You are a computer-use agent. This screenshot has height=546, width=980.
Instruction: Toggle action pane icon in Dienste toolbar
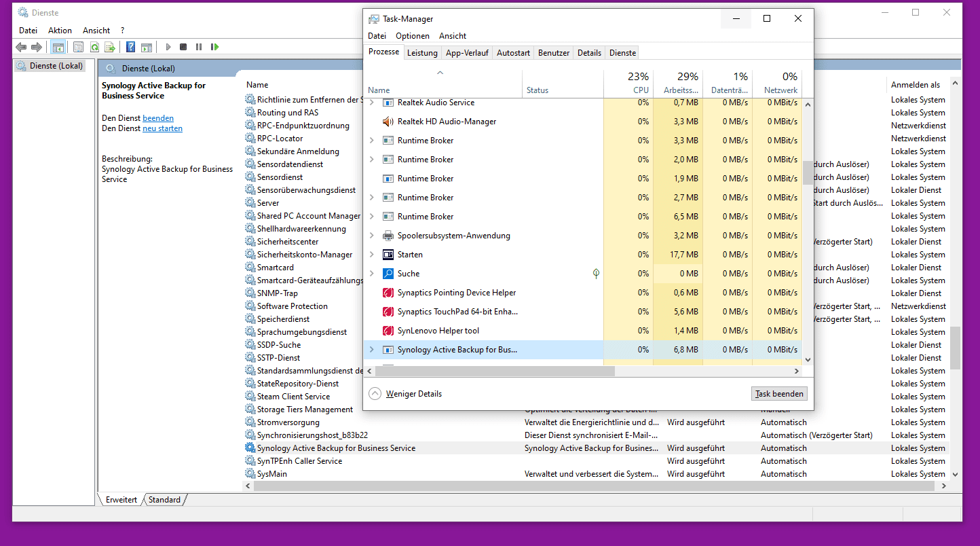[x=147, y=47]
